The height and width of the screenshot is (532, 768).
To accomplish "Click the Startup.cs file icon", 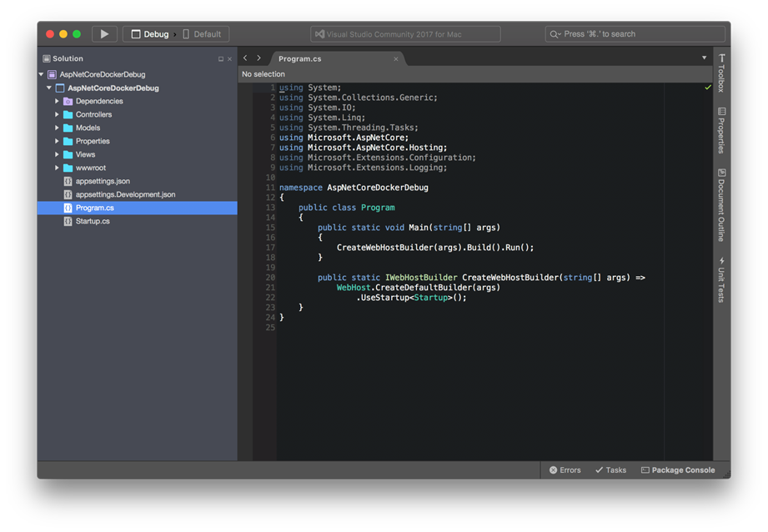I will click(x=68, y=222).
